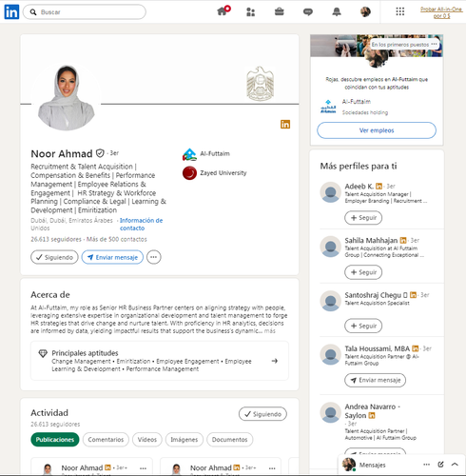Select the Publicaciones filter
This screenshot has width=466, height=476.
55,440
